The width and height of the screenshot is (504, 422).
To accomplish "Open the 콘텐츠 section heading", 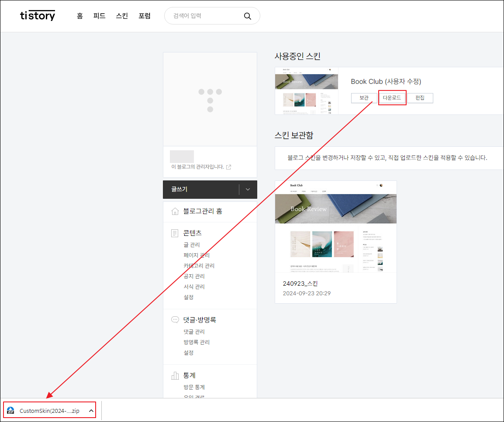I will pyautogui.click(x=192, y=233).
